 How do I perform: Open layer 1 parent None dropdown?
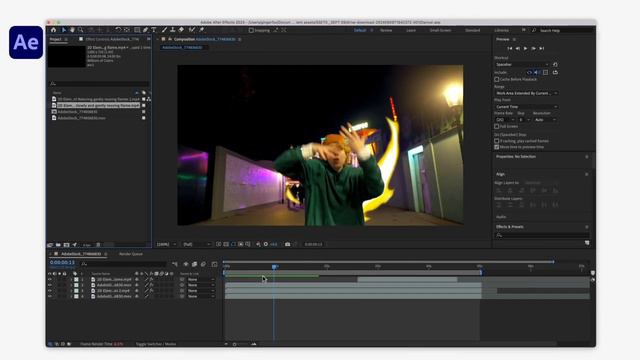[201, 280]
